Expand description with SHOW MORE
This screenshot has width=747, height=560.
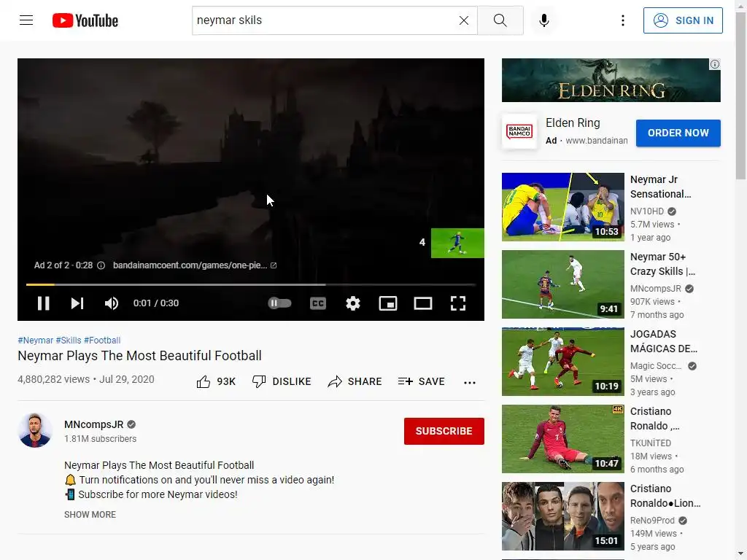(90, 515)
